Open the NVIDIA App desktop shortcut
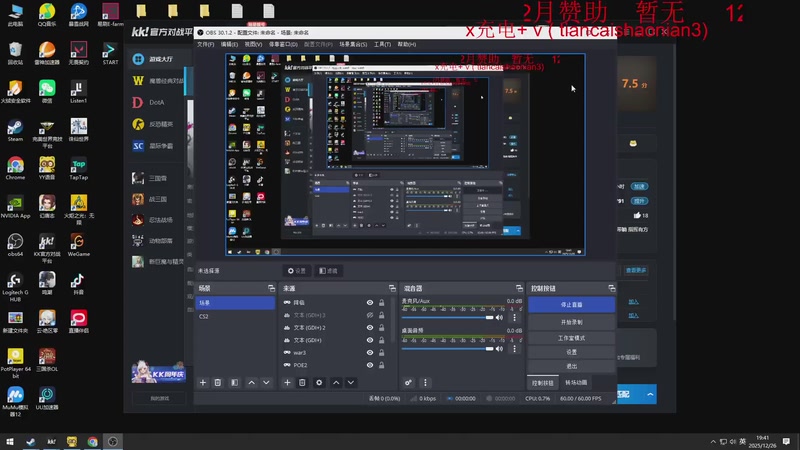Image resolution: width=800 pixels, height=450 pixels. (x=15, y=207)
